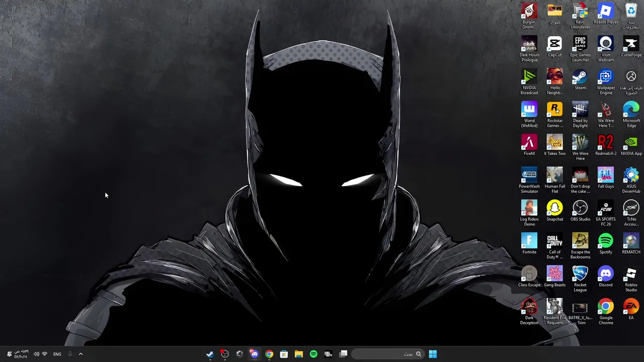Open Dark Deception shortcut
This screenshot has width=644, height=362.
[529, 312]
